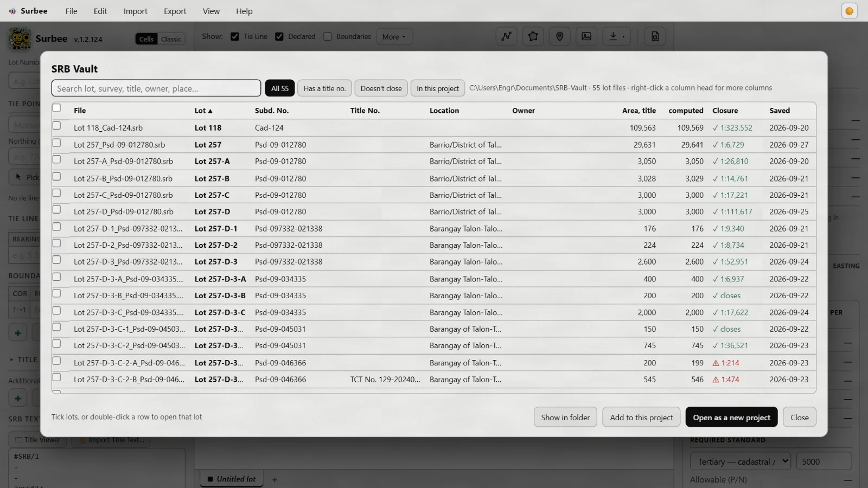The image size is (868, 488).
Task: Open the More dropdown in Show bar
Action: click(394, 36)
